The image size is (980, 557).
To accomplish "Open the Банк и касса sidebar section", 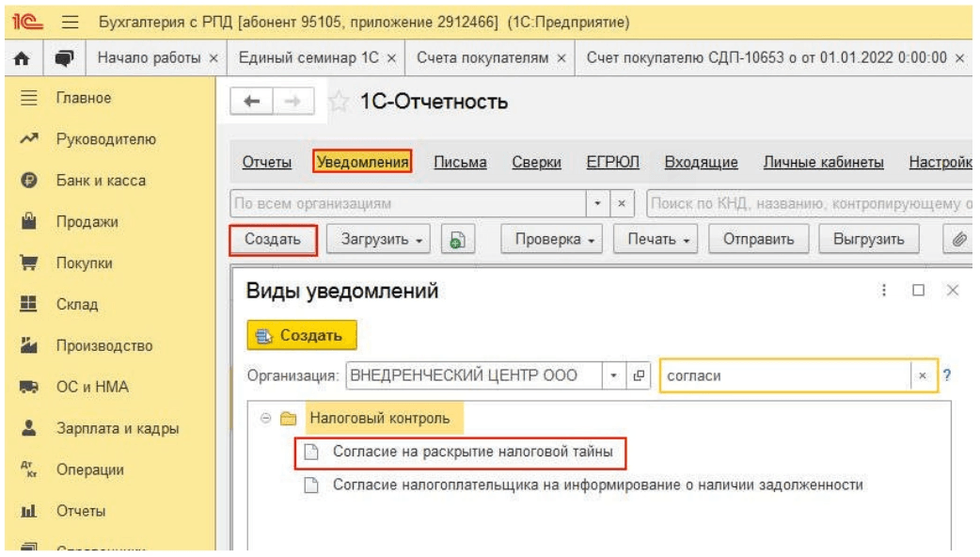I will (x=101, y=181).
